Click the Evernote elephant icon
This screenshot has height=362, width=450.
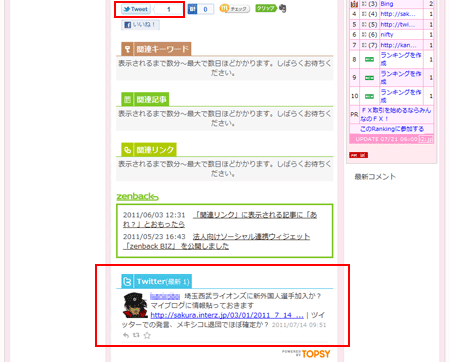(x=283, y=9)
